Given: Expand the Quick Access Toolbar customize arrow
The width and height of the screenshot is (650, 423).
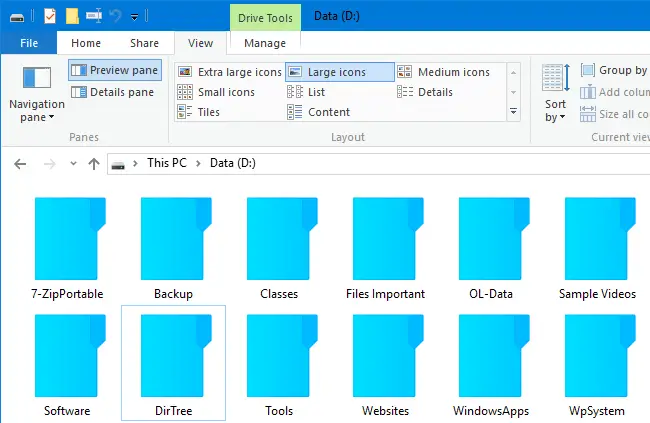Looking at the screenshot, I should [x=135, y=17].
